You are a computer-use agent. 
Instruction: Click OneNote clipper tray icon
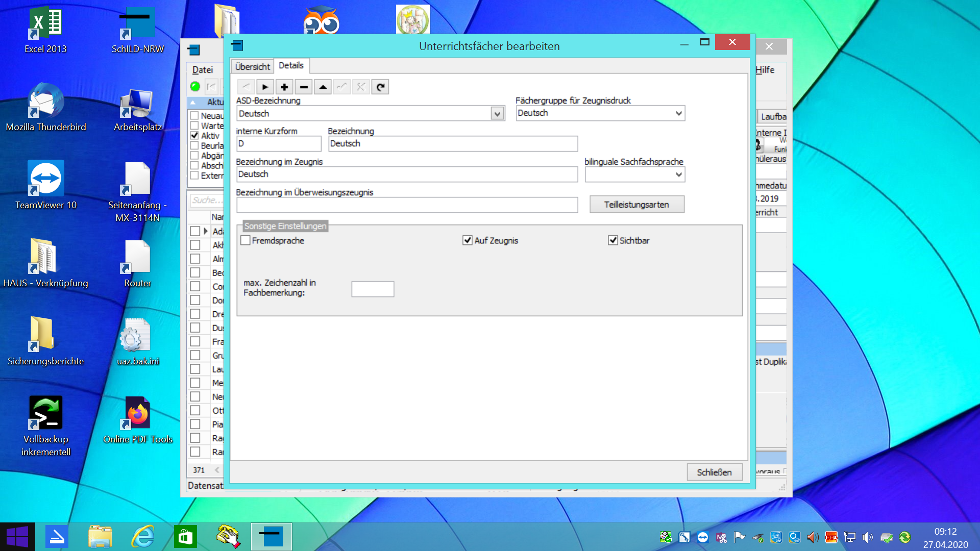click(721, 537)
